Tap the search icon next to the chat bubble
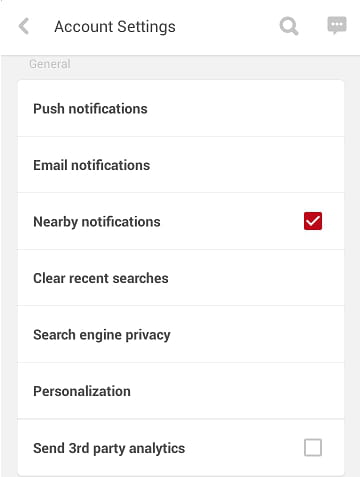Viewport: 360px width, 477px height. pyautogui.click(x=289, y=26)
